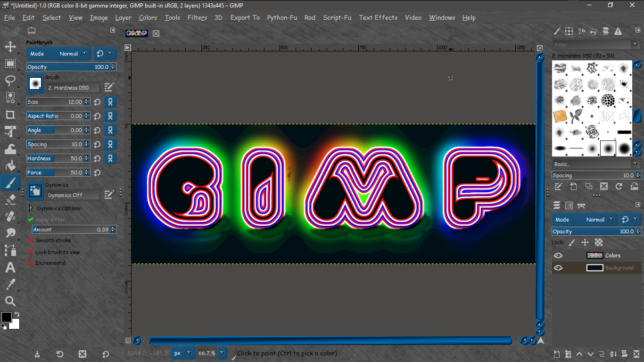
Task: Reset Size to brush native size
Action: (x=97, y=102)
